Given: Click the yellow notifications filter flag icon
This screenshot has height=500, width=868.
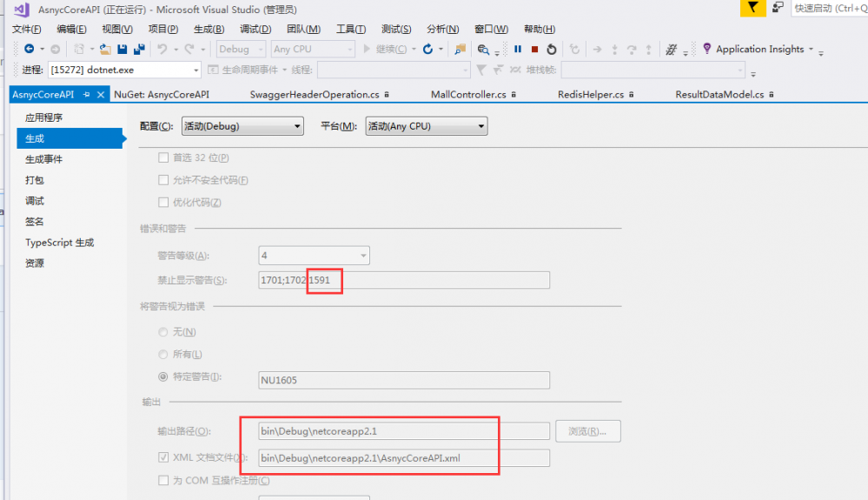Looking at the screenshot, I should pyautogui.click(x=752, y=8).
